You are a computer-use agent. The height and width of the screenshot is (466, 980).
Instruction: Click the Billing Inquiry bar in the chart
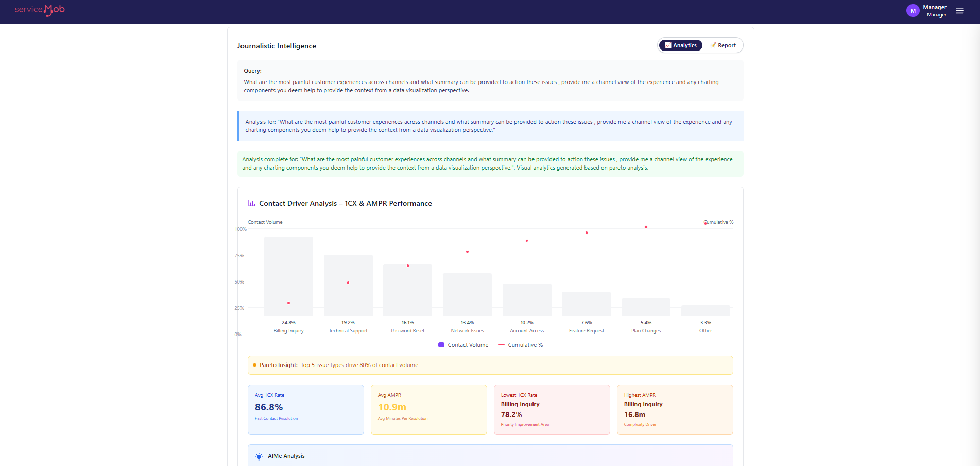(x=288, y=277)
